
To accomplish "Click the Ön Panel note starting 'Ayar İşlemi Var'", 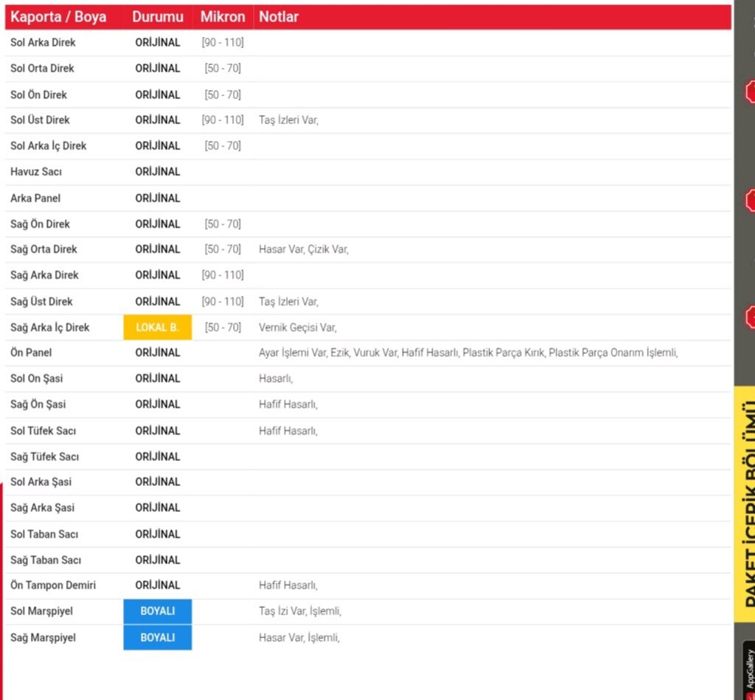I will coord(468,353).
